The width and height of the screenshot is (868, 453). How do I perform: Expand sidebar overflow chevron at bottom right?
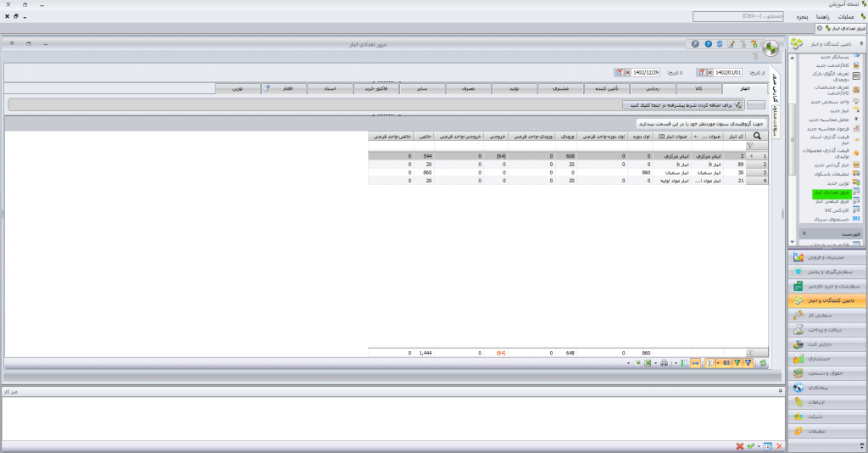(862, 445)
